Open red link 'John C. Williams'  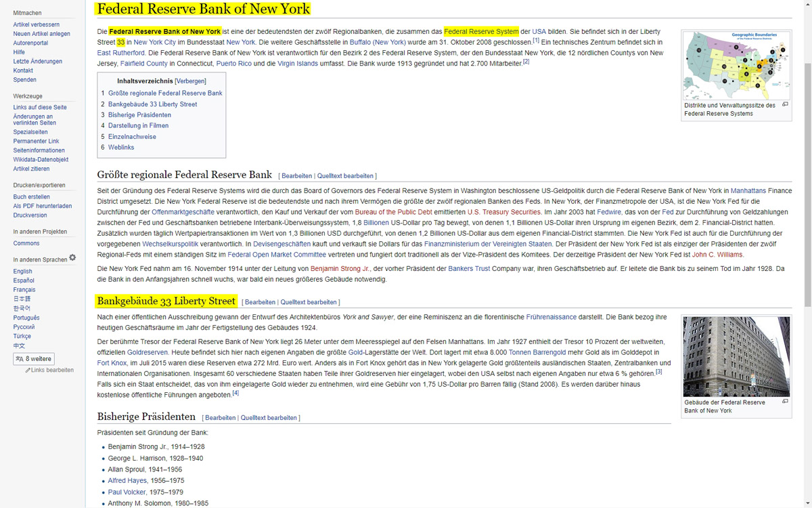(717, 255)
